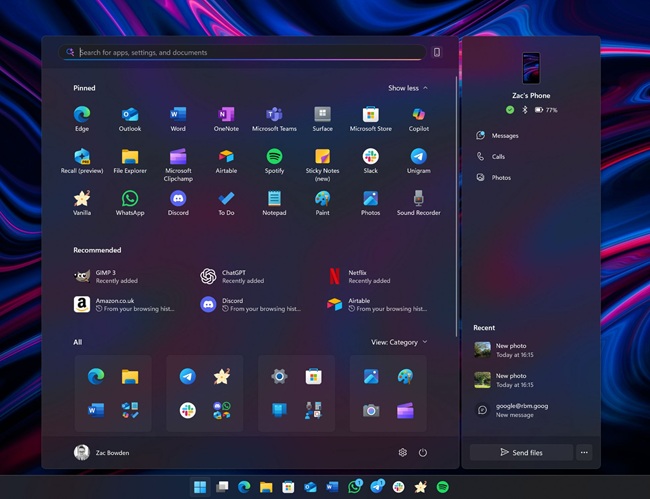Viewport: 650px width, 499px height.
Task: Open the View: Category dropdown
Action: click(399, 342)
